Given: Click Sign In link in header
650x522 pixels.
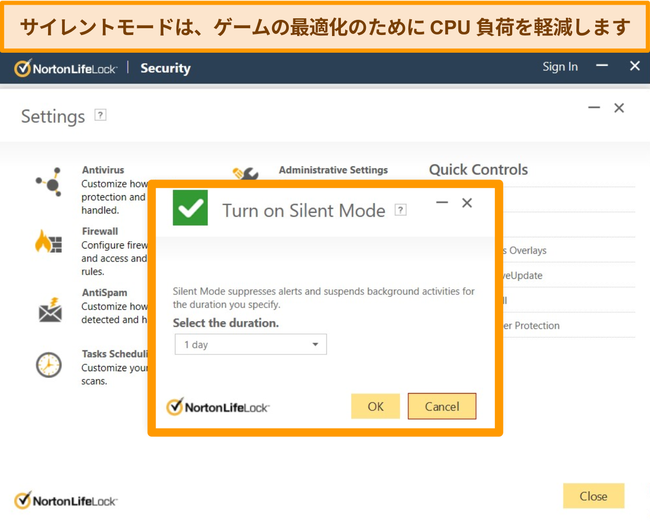Looking at the screenshot, I should click(560, 67).
